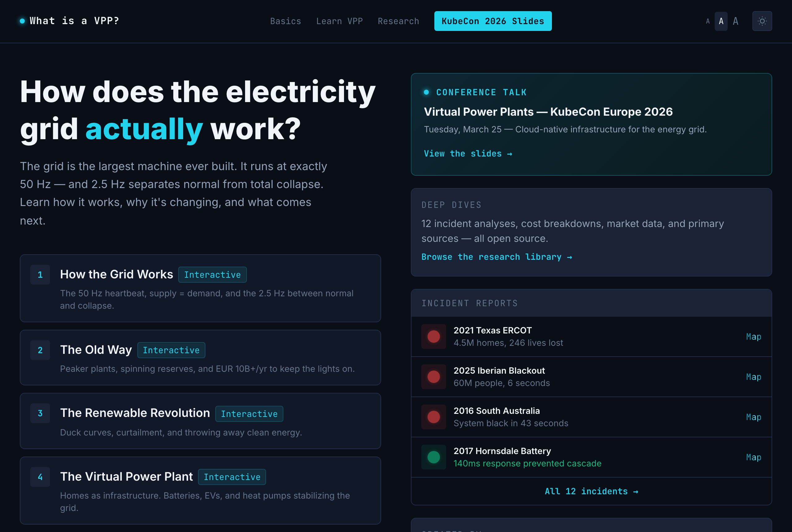Open Map for 2025 Iberian Blackout
Image resolution: width=792 pixels, height=532 pixels.
click(x=753, y=377)
